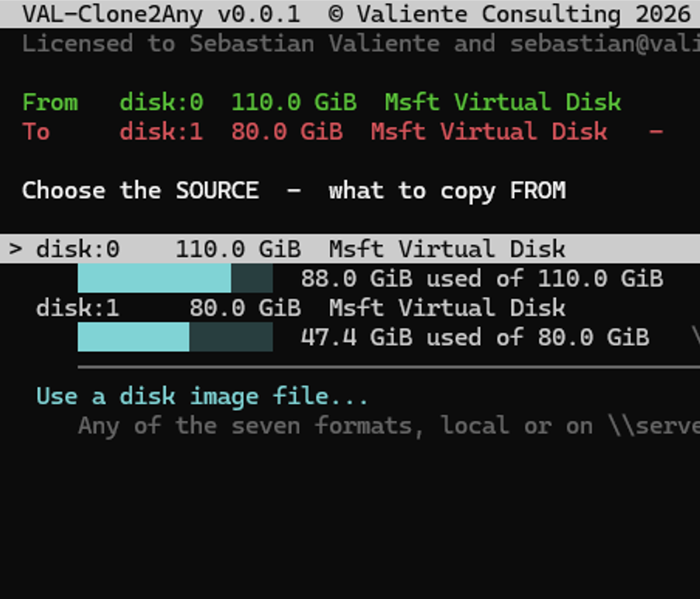Click '88.0 GiB used of 110.0 GiB' text
Viewport: 700px width, 599px height.
coord(482,279)
